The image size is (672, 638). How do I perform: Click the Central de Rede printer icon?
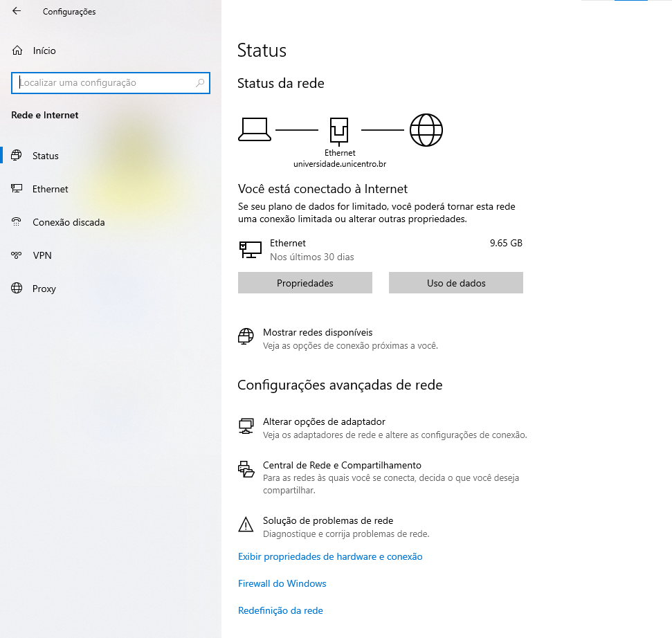coord(246,470)
